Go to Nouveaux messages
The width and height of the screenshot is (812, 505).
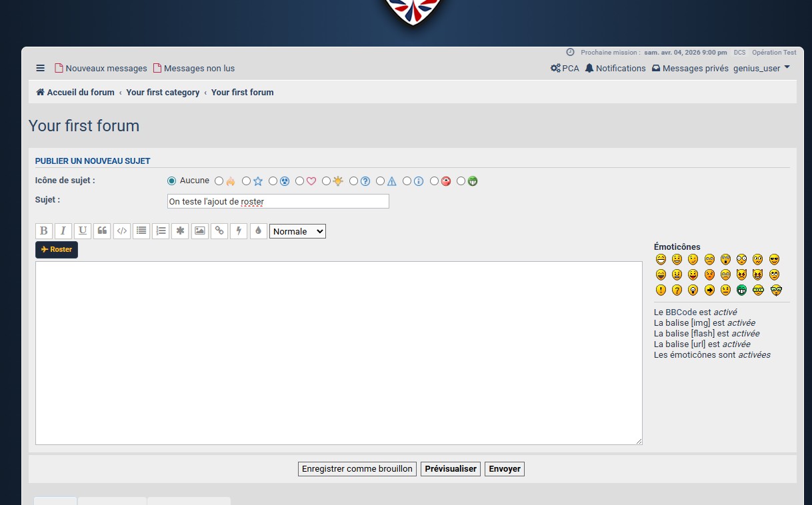tap(101, 68)
